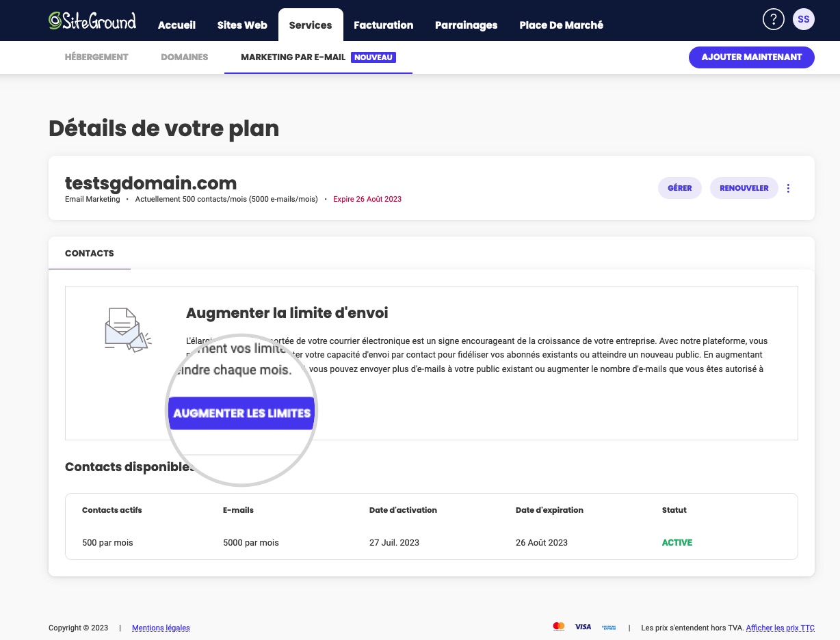Click the Contacts actifs column header
The width and height of the screenshot is (840, 640).
[x=112, y=510]
